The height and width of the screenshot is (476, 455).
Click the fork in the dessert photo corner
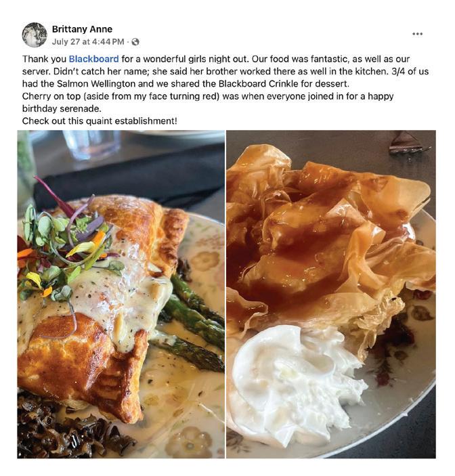(x=408, y=143)
